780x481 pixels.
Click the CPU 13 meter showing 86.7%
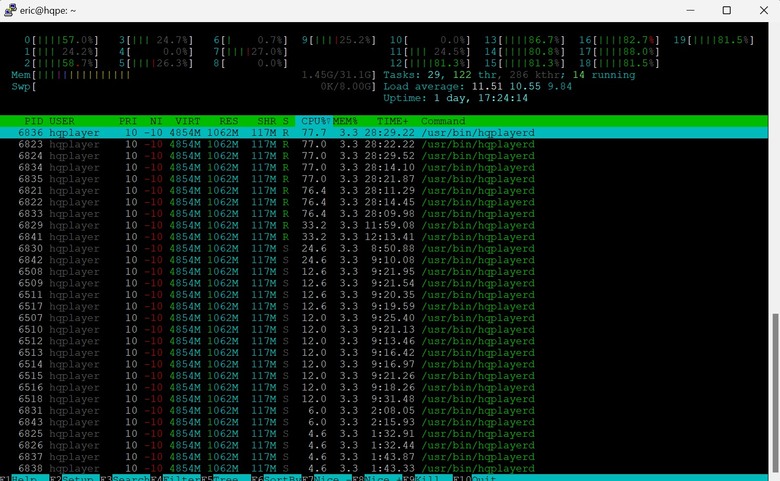point(525,40)
